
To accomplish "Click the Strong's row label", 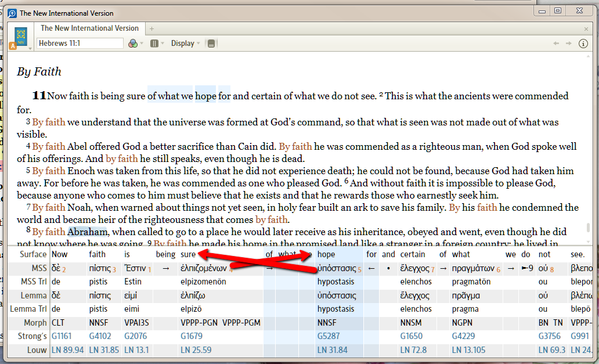I will coord(32,337).
